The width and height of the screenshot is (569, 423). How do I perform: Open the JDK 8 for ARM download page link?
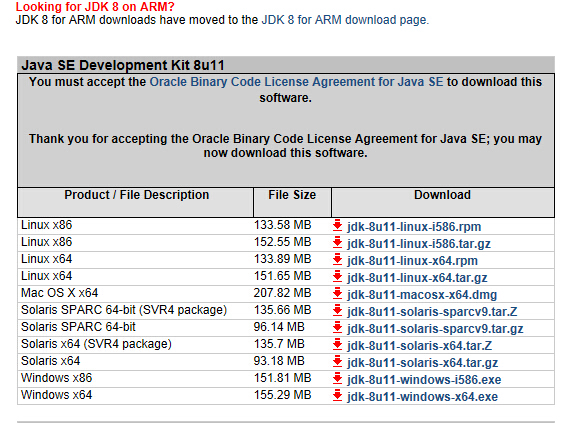pyautogui.click(x=345, y=20)
